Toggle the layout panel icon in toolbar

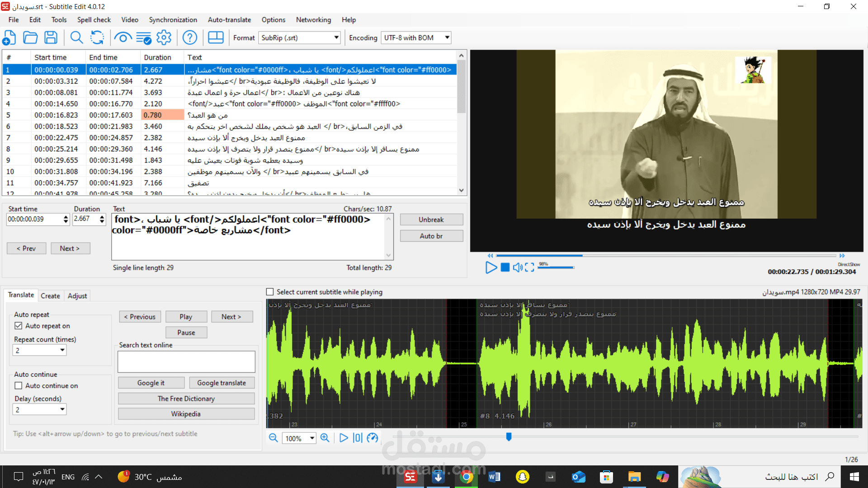point(216,38)
